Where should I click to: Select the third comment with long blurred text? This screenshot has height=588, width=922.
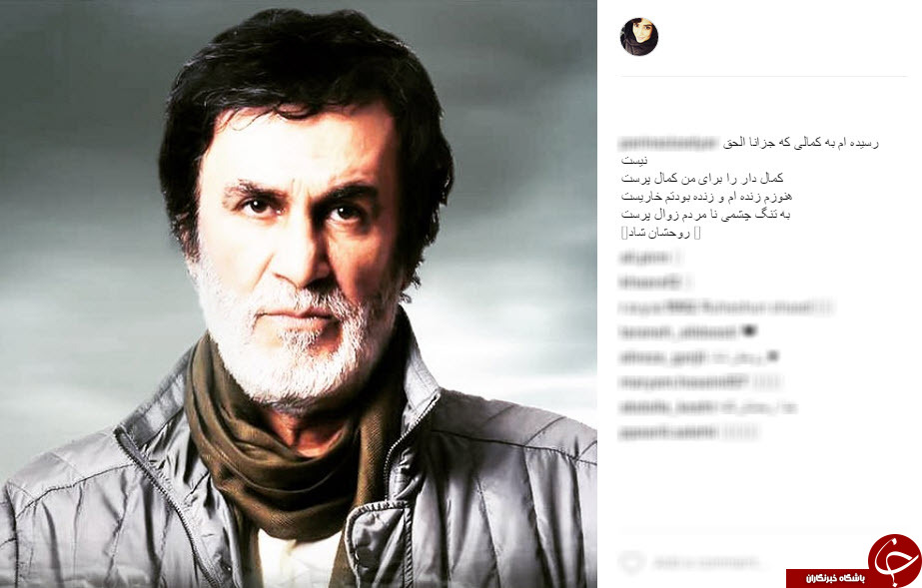tap(726, 306)
